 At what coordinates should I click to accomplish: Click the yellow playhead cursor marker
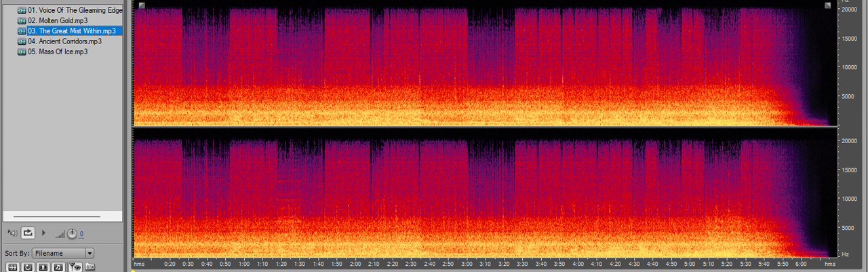point(134,270)
